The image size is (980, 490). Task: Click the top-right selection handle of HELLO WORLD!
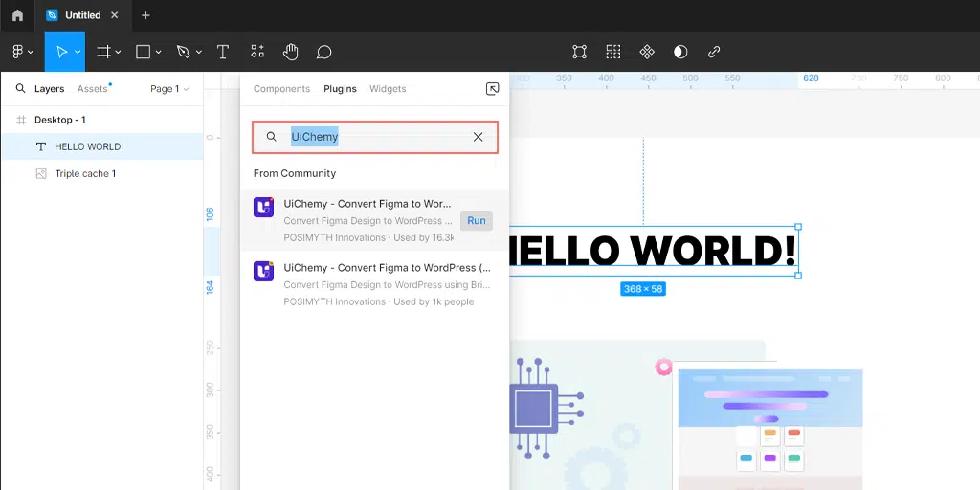coord(798,227)
